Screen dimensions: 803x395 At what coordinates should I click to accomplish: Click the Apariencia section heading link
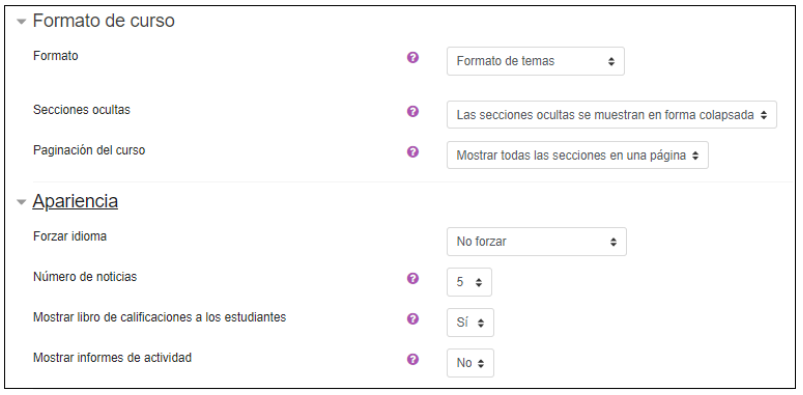tap(75, 201)
